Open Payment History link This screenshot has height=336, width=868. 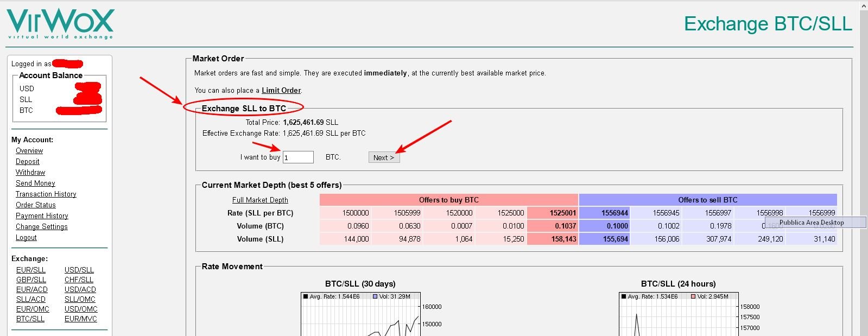[x=42, y=216]
